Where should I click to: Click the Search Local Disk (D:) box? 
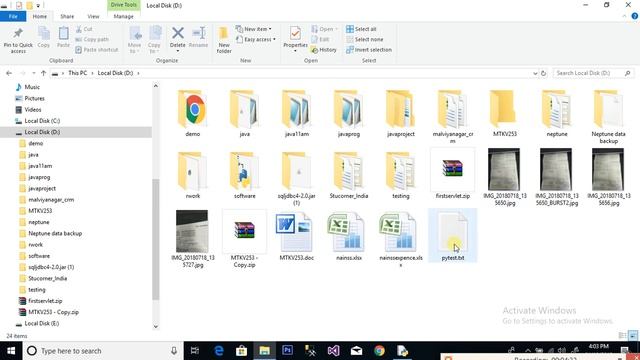593,73
